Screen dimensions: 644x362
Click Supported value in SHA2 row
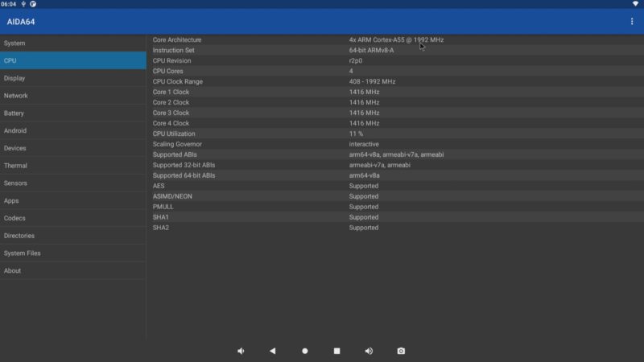coord(364,228)
